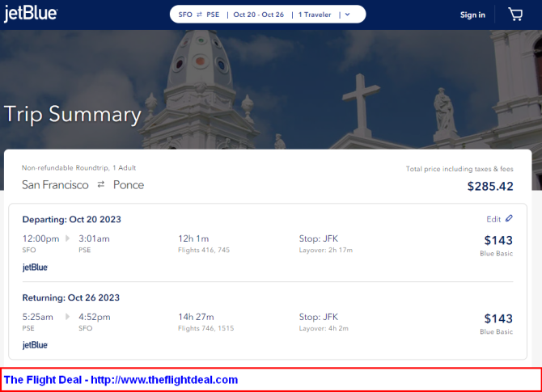Click 'Layover: 2h 17m' text
The width and height of the screenshot is (542, 392).
pyautogui.click(x=326, y=250)
